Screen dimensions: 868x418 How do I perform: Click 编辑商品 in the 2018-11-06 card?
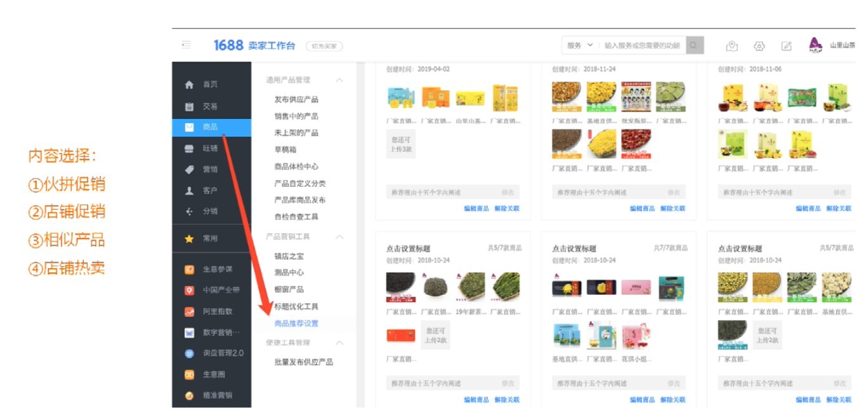pos(808,208)
